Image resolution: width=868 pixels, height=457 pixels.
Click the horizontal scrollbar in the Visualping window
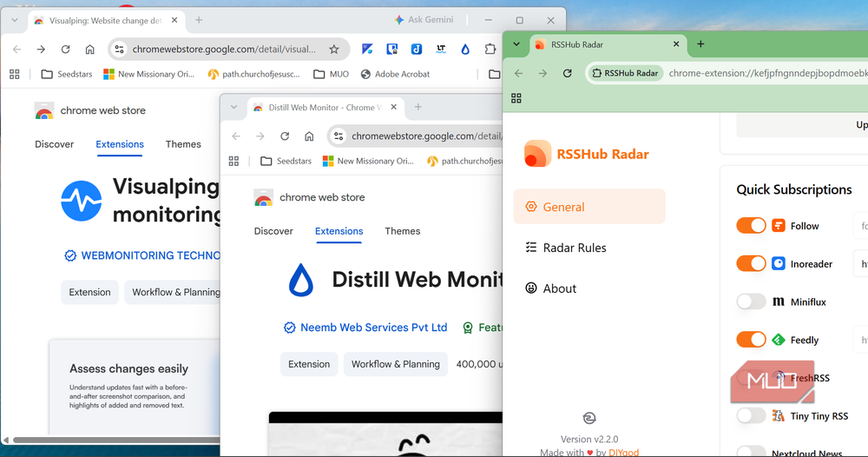(x=116, y=440)
